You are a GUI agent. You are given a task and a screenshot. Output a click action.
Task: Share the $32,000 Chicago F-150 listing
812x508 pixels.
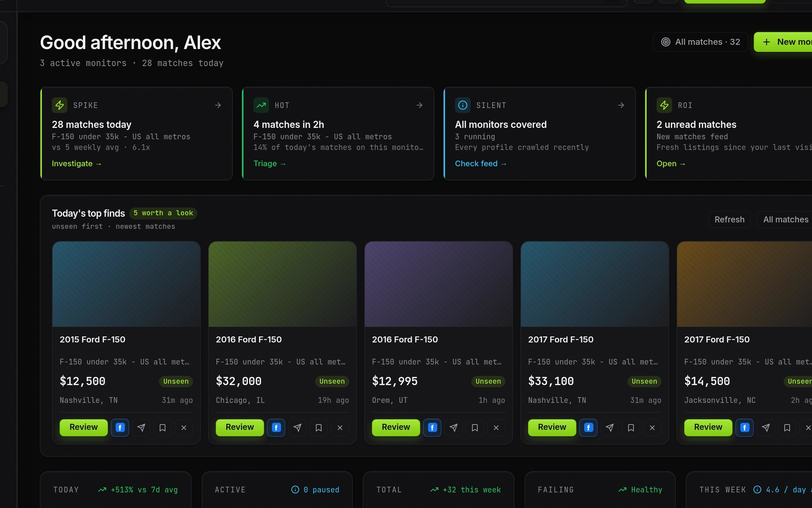[297, 427]
